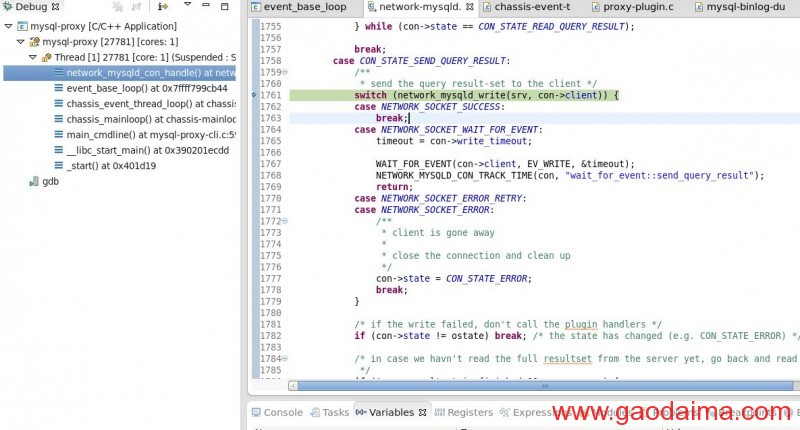Click the WAIT_FOR_EVENT macro line 1767
Screen dimensions: 800x430
[x=505, y=164]
